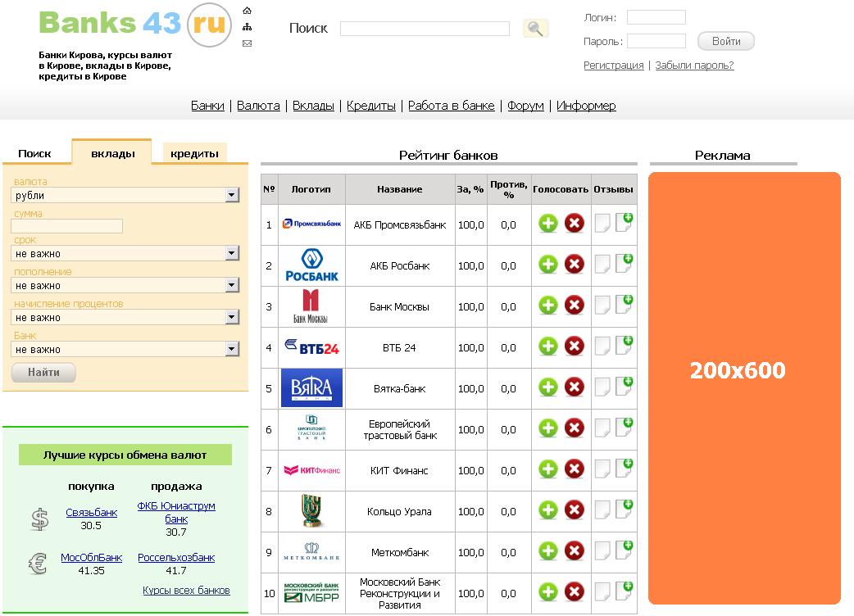Vote for КИТ Финанс with green plus
Image resolution: width=854 pixels, height=616 pixels.
point(548,469)
